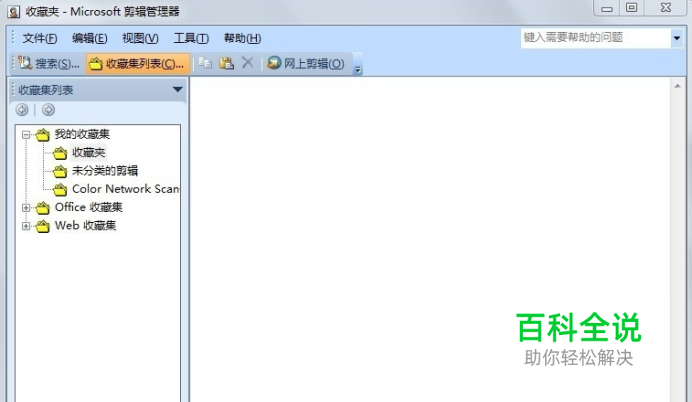Click the Web 收藏集 folder icon
Screen dimensions: 692x402
tap(43, 226)
